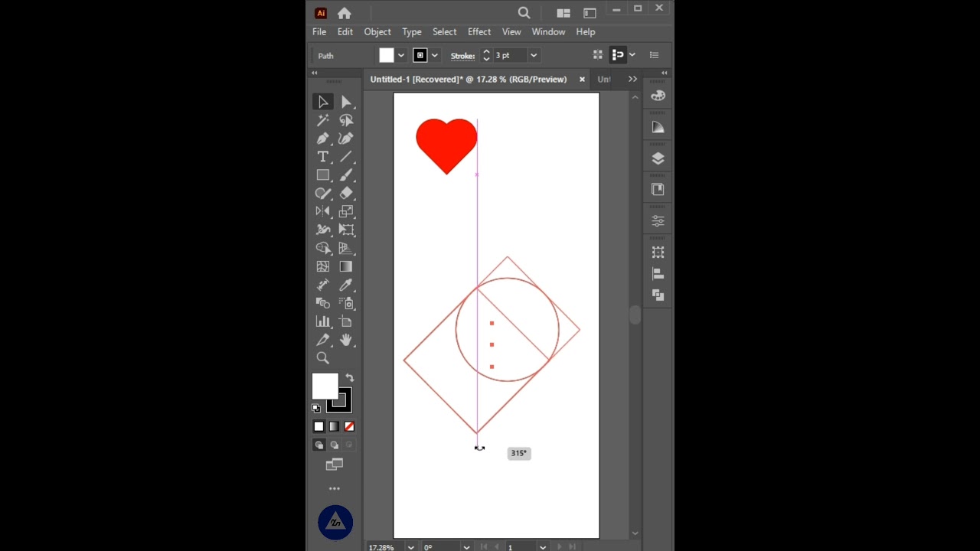
Task: Select the Reflect tool
Action: [x=323, y=211]
